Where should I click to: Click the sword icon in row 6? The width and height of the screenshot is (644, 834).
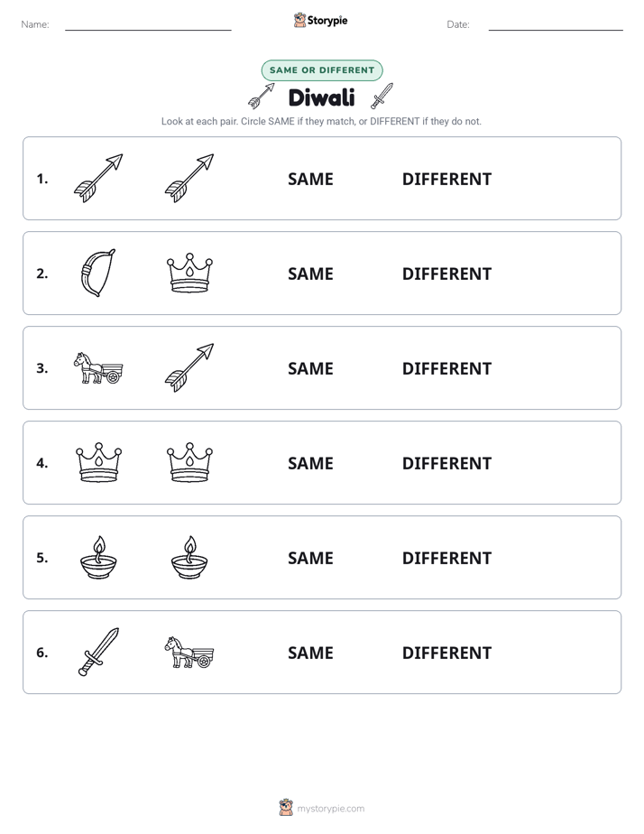coord(99,652)
